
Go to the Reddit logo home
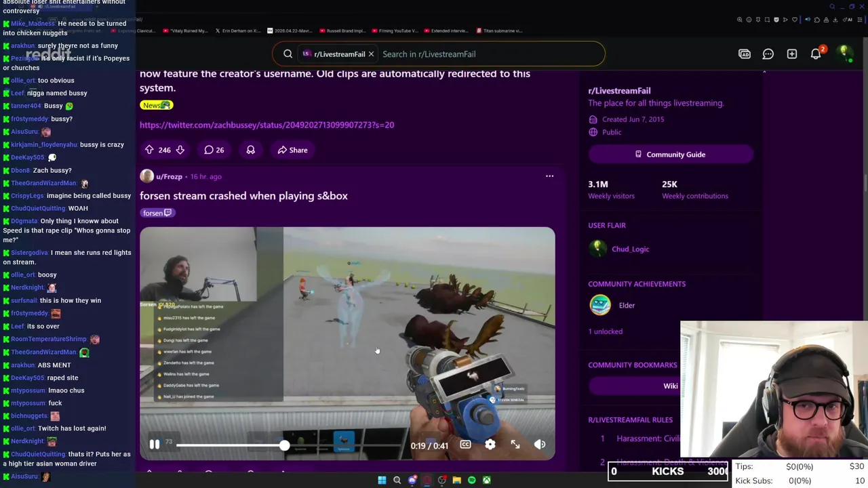click(x=48, y=54)
